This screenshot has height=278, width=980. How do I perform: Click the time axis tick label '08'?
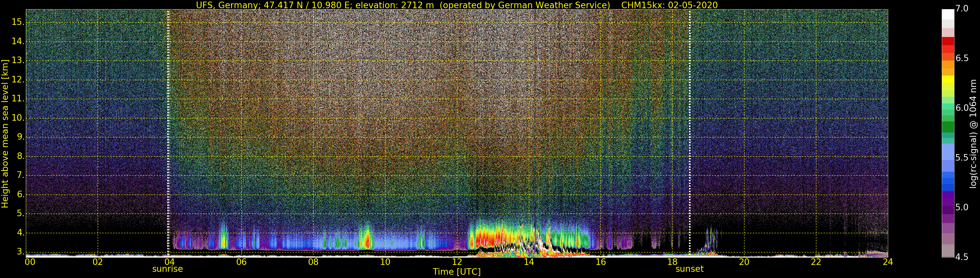click(313, 262)
